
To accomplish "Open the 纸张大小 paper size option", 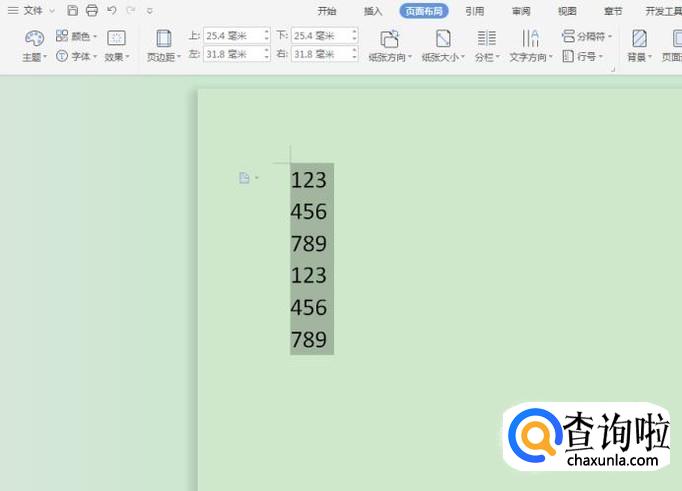I will 443,46.
